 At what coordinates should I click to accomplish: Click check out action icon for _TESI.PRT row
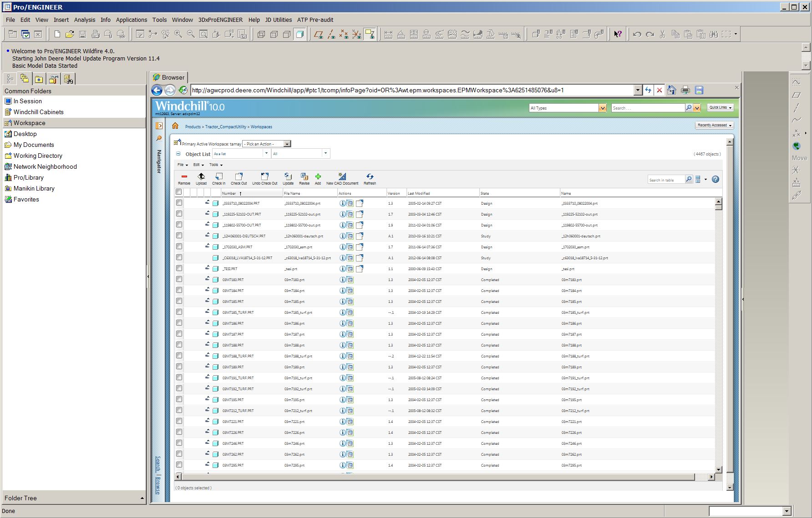[x=359, y=269]
